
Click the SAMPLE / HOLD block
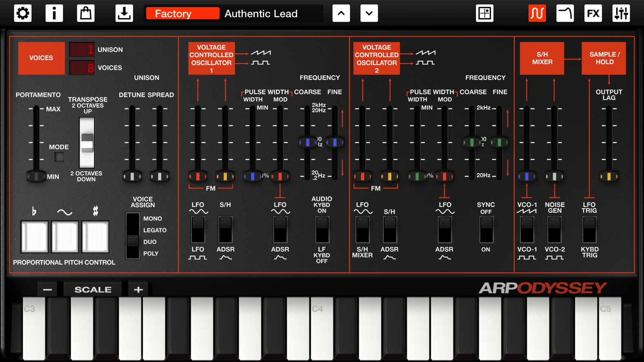604,58
